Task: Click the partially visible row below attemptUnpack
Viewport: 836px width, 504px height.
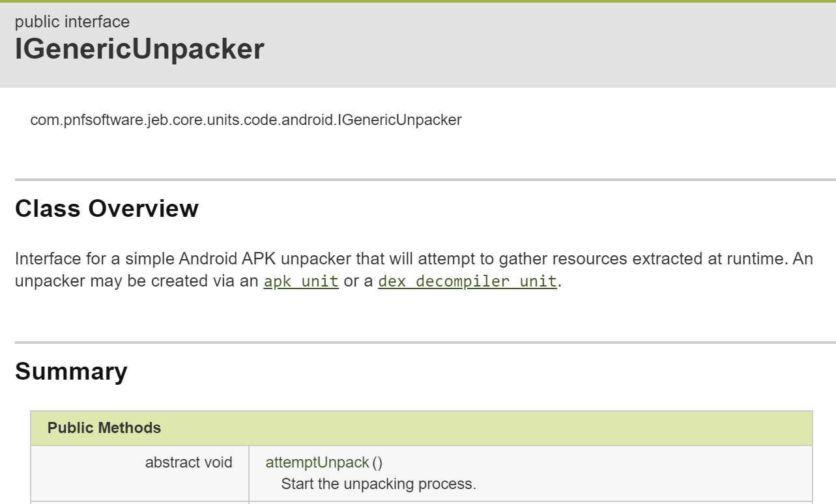Action: pyautogui.click(x=422, y=502)
